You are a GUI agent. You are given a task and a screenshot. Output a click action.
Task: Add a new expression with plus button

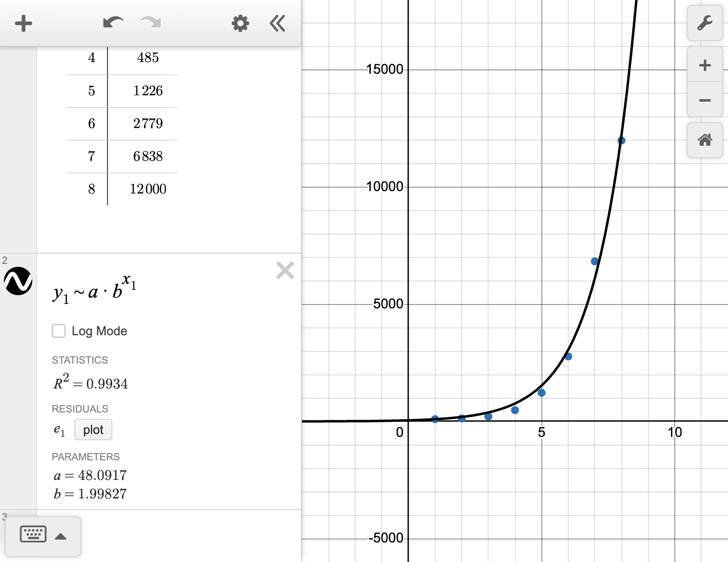click(x=23, y=23)
